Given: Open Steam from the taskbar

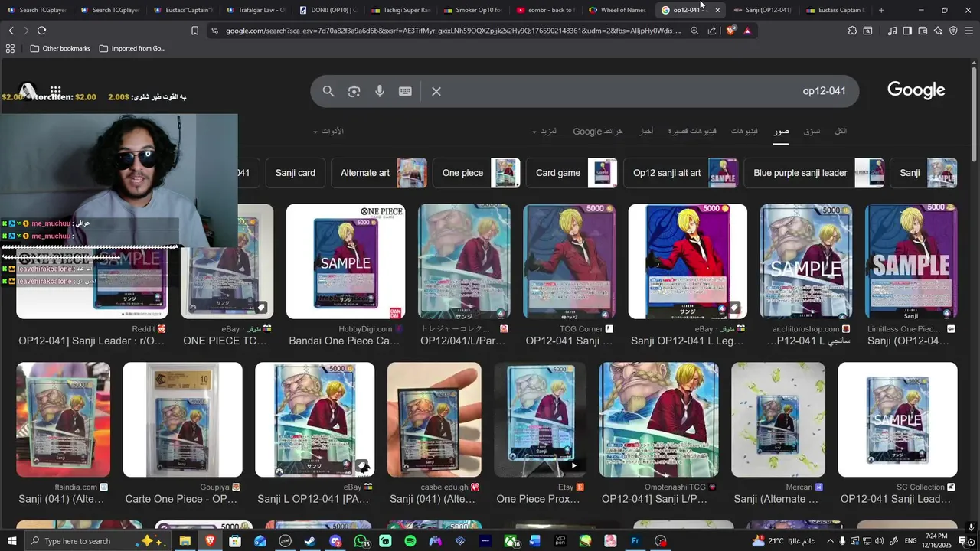Looking at the screenshot, I should pos(310,541).
